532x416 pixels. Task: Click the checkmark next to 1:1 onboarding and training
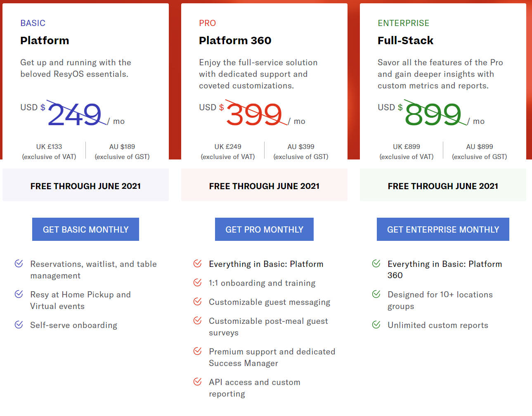(197, 283)
